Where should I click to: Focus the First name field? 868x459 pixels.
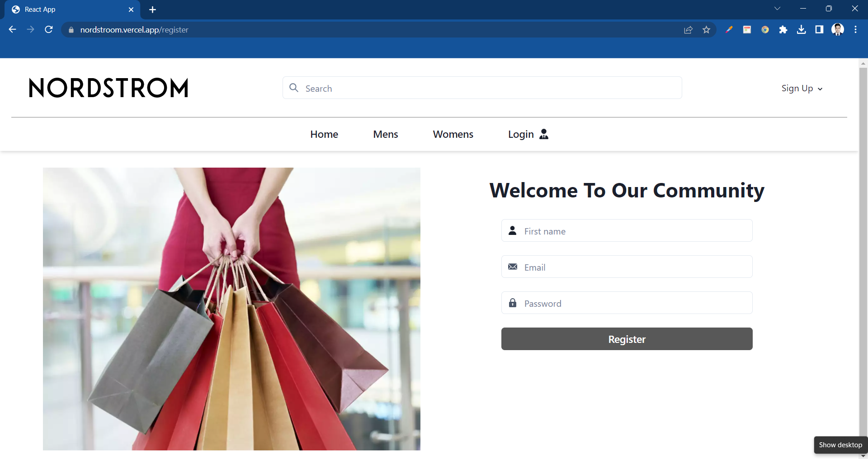coord(627,230)
